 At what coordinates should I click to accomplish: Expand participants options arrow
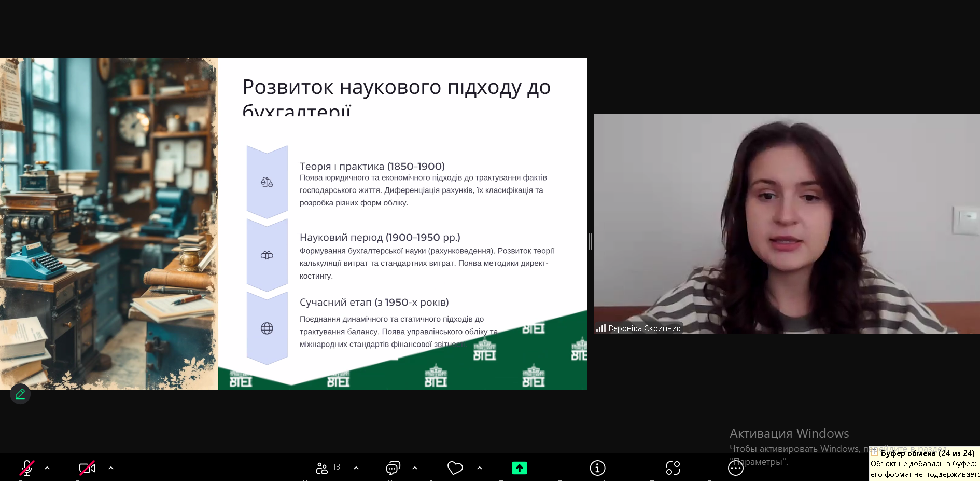(x=356, y=468)
